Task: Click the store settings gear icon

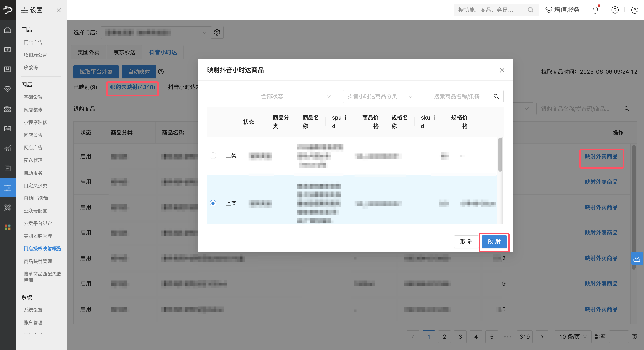Action: (x=217, y=32)
